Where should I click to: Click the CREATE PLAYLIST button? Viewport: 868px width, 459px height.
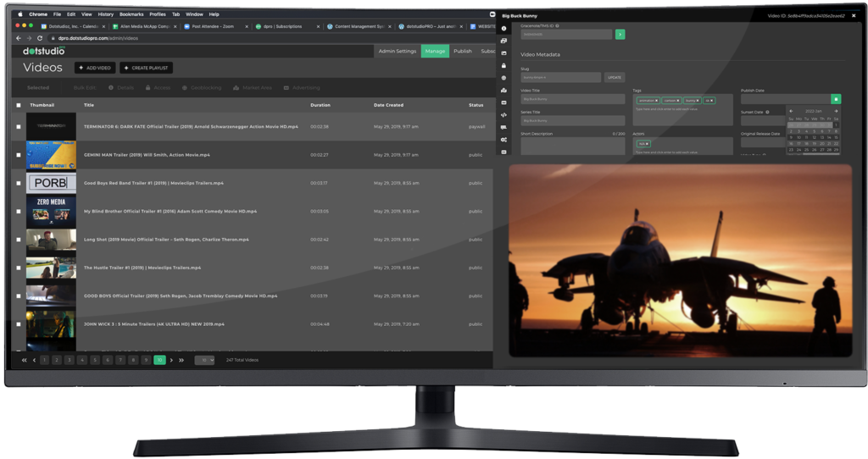tap(146, 68)
